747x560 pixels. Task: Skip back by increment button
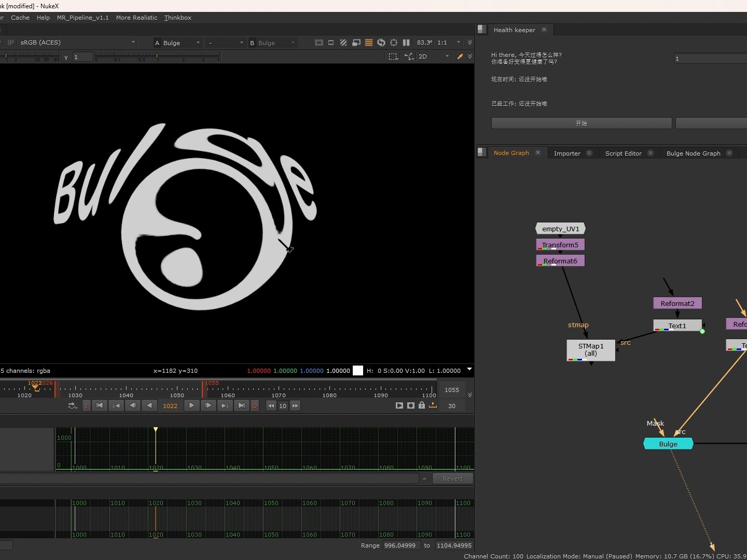click(x=271, y=406)
